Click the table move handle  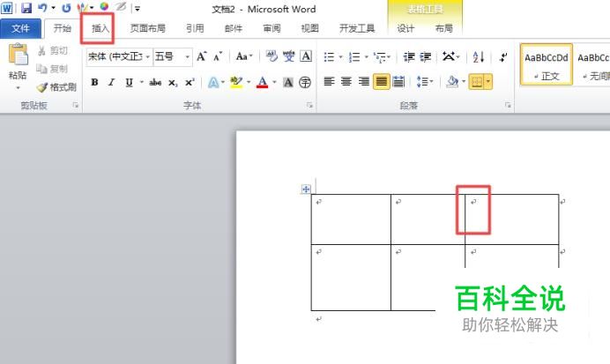(306, 189)
